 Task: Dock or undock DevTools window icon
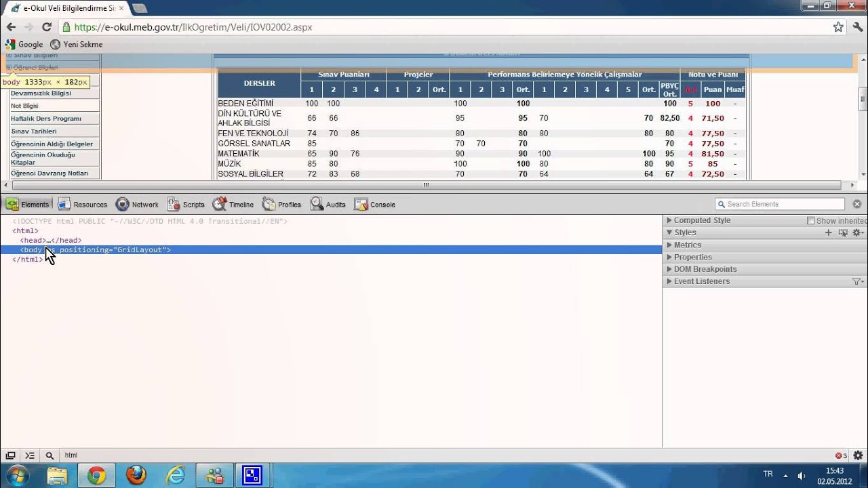(10, 455)
